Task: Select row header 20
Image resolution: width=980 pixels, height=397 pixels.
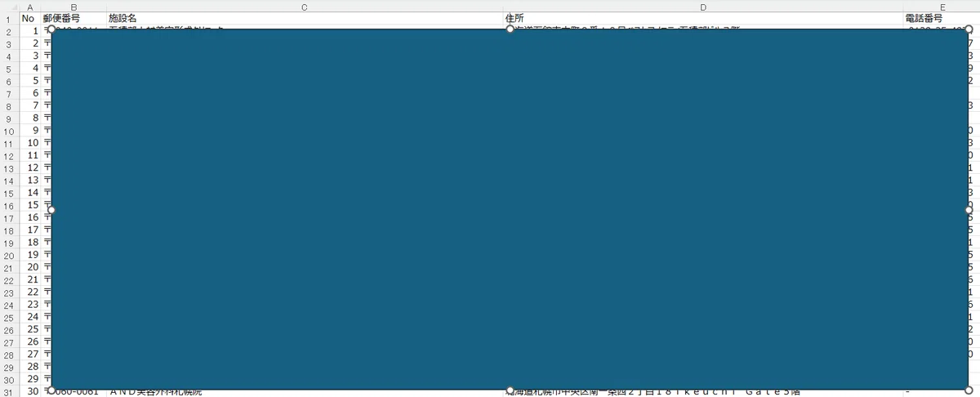Action: (10, 256)
